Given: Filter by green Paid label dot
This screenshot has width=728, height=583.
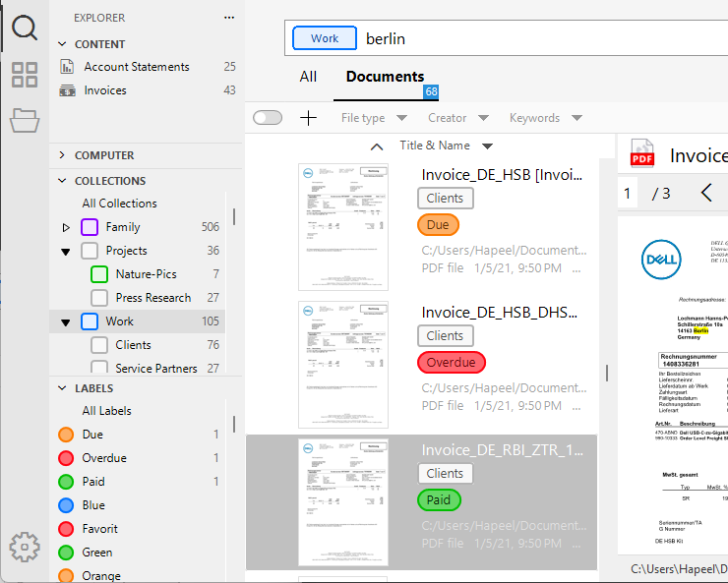Looking at the screenshot, I should pos(66,482).
